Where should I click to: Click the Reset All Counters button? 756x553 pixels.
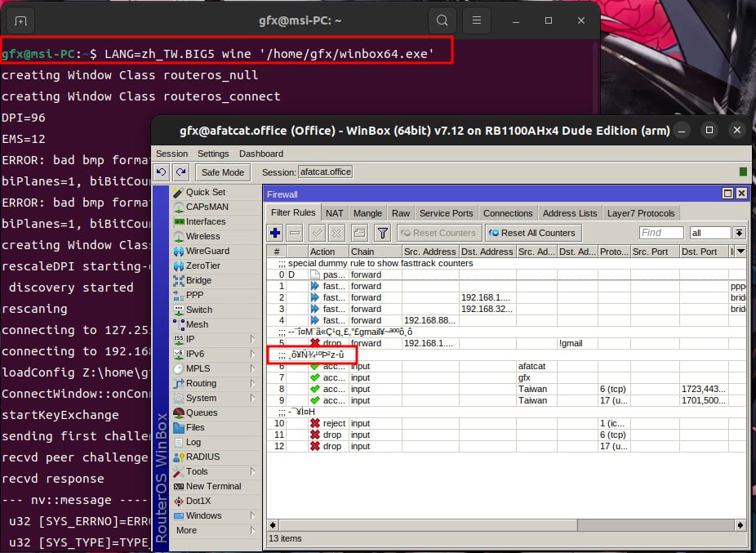pyautogui.click(x=531, y=233)
